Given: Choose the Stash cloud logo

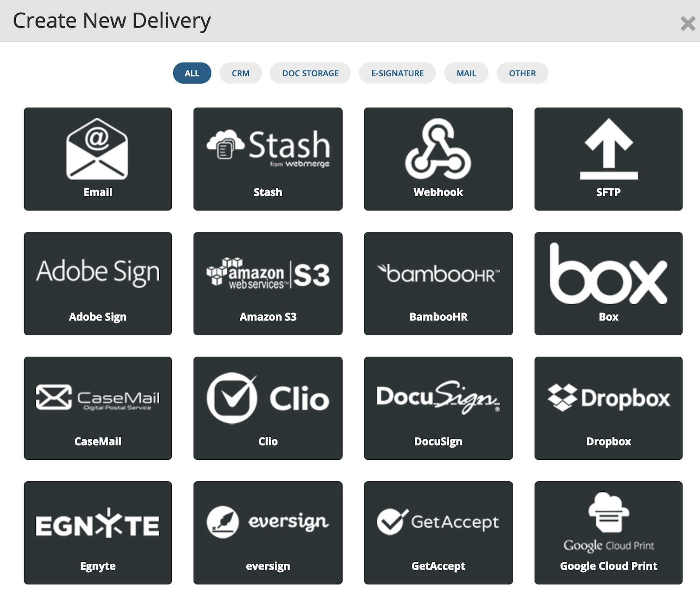Looking at the screenshot, I should [268, 149].
